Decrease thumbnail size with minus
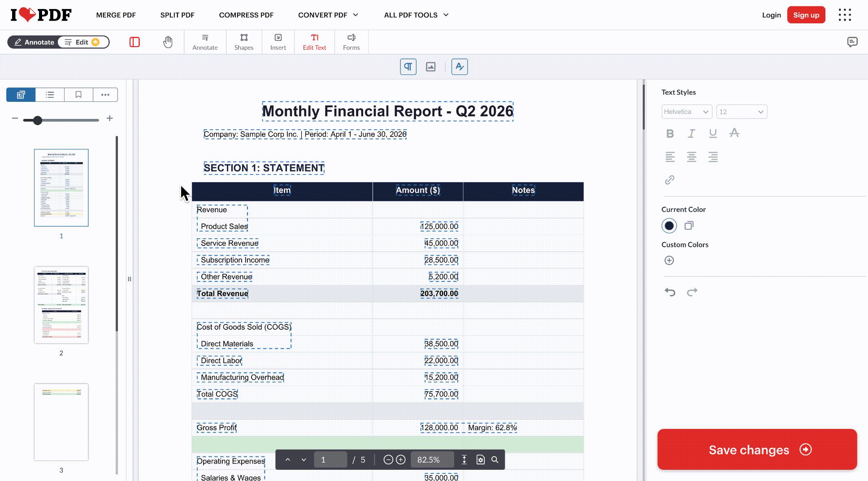 15,118
